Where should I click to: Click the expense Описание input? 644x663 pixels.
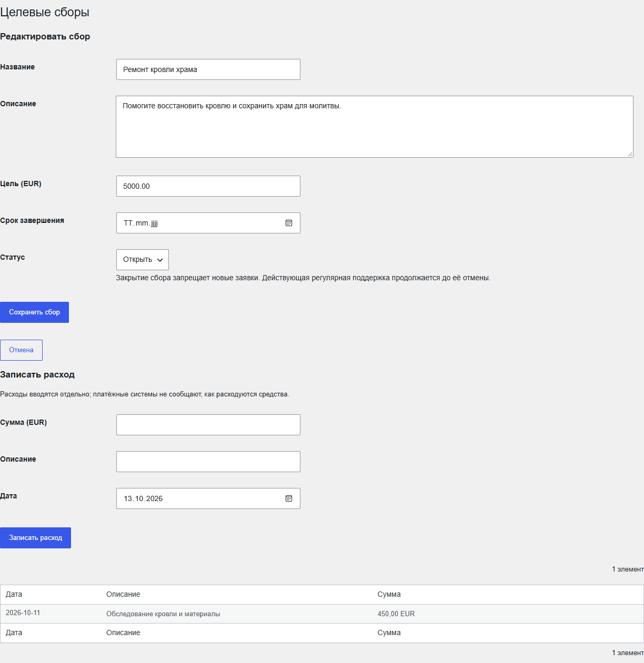tap(208, 462)
